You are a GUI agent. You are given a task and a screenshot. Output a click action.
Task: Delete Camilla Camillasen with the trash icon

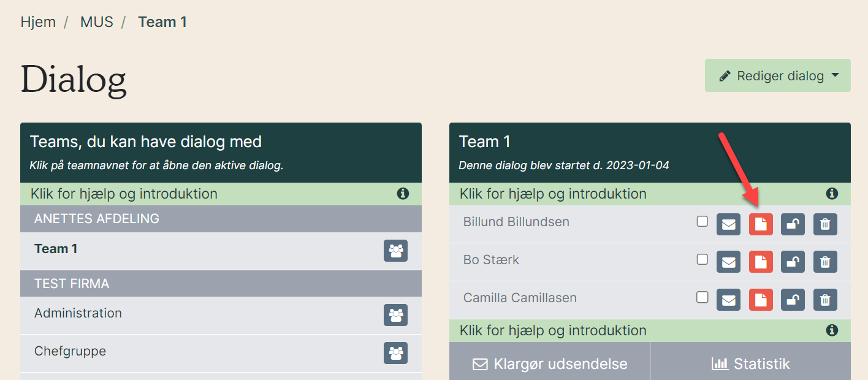coord(825,300)
